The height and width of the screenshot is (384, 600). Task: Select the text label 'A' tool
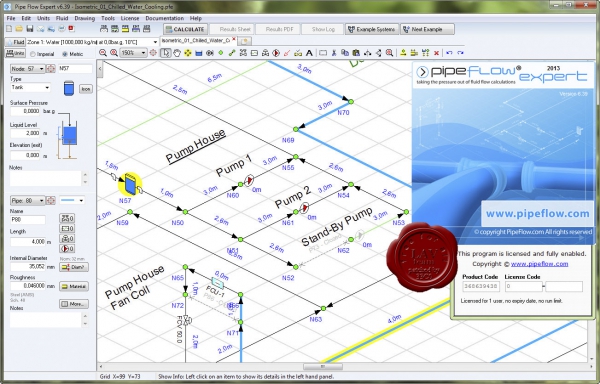pyautogui.click(x=309, y=53)
